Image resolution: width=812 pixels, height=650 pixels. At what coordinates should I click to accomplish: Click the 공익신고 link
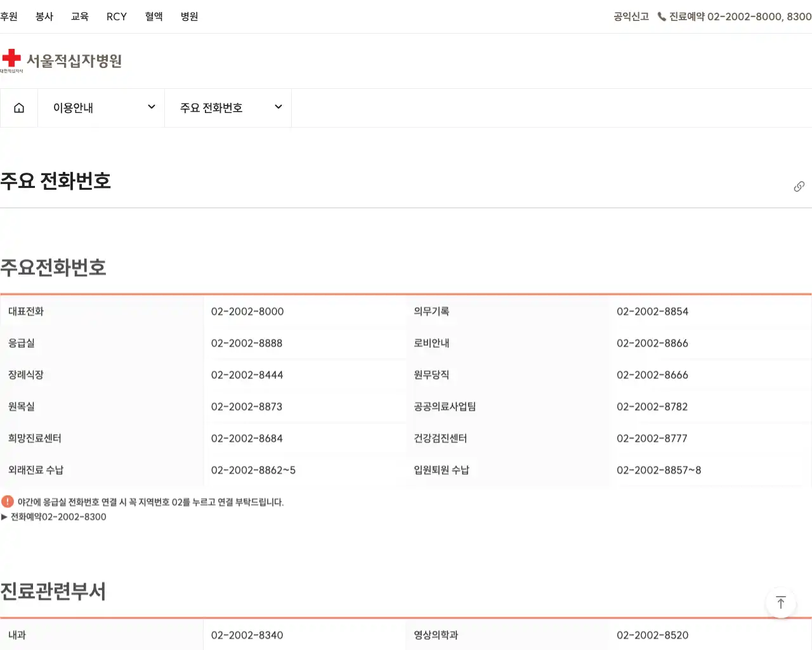tap(631, 17)
